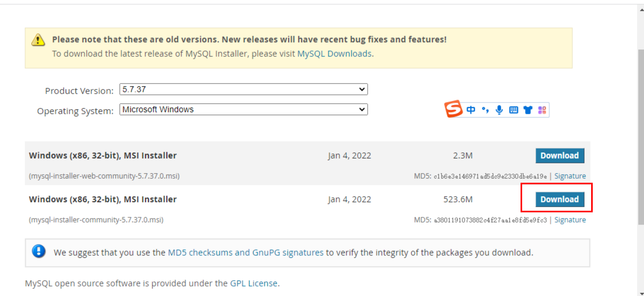
Task: Click the Sogou input method logo
Action: [x=454, y=109]
